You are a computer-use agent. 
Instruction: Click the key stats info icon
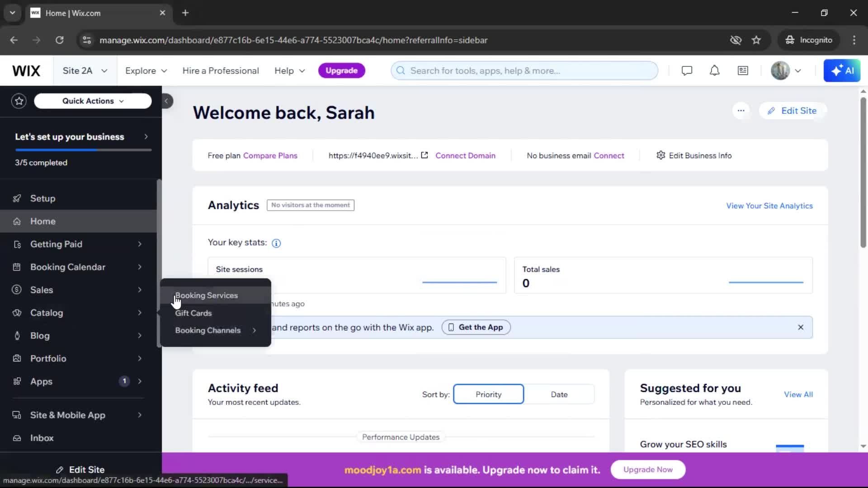pos(276,244)
